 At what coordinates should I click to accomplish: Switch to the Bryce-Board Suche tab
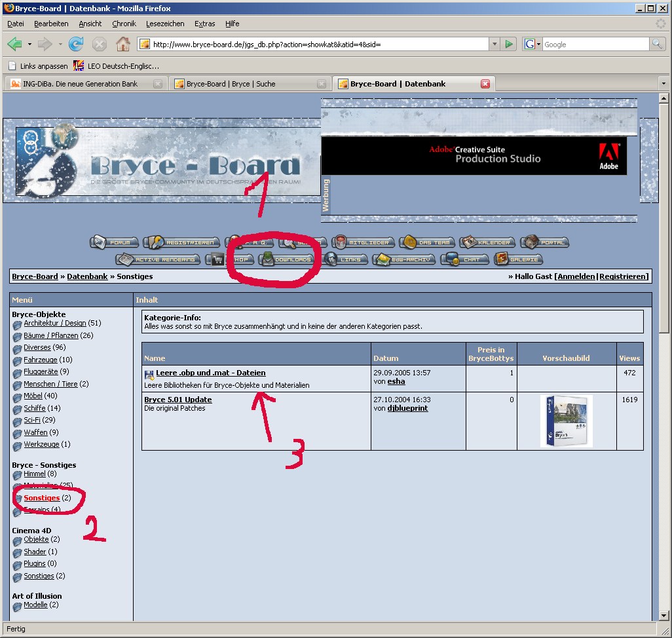pos(250,84)
